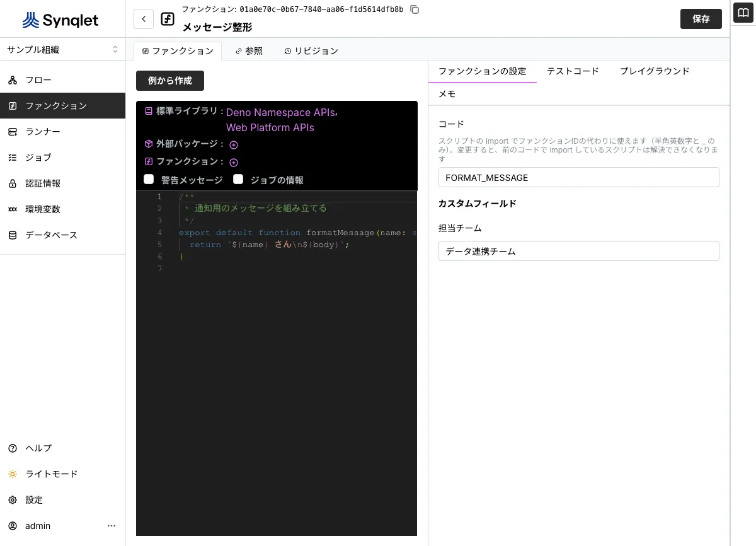Click the 認証情報 lock icon
This screenshot has width=756, height=546.
tap(13, 183)
